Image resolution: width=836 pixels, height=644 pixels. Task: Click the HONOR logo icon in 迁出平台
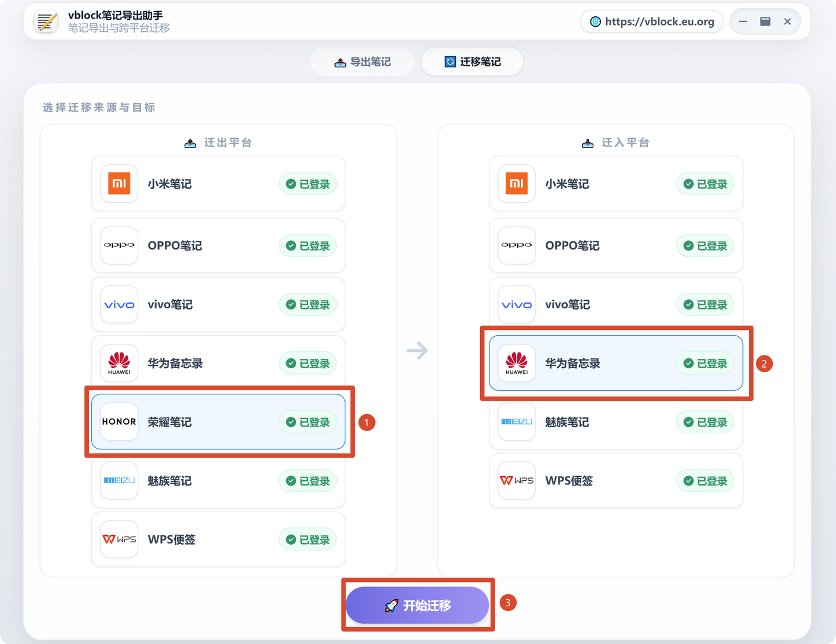pyautogui.click(x=119, y=422)
